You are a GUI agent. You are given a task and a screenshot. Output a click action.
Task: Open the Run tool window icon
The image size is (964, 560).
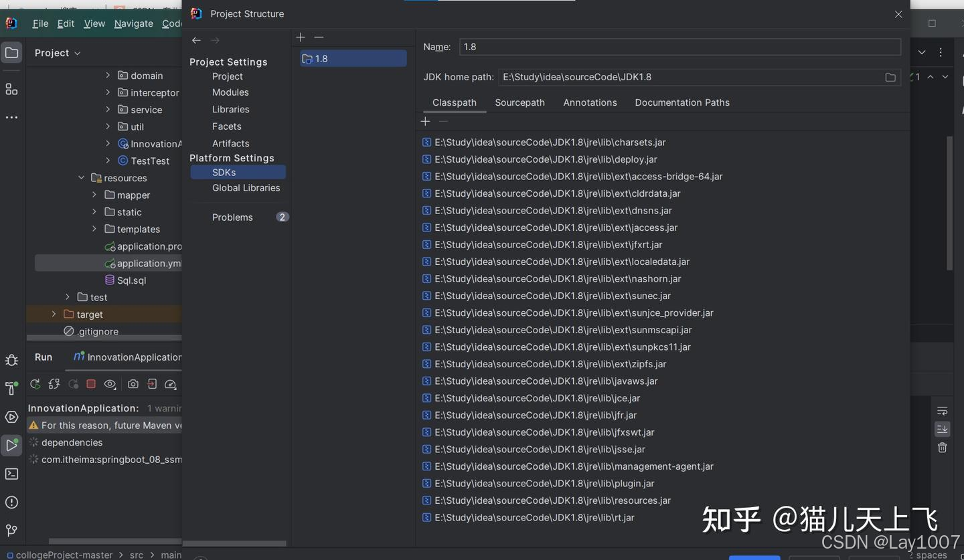(x=11, y=446)
